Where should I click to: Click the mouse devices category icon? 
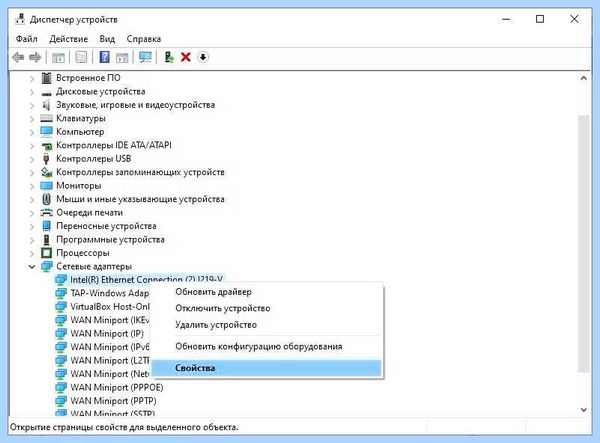[46, 199]
